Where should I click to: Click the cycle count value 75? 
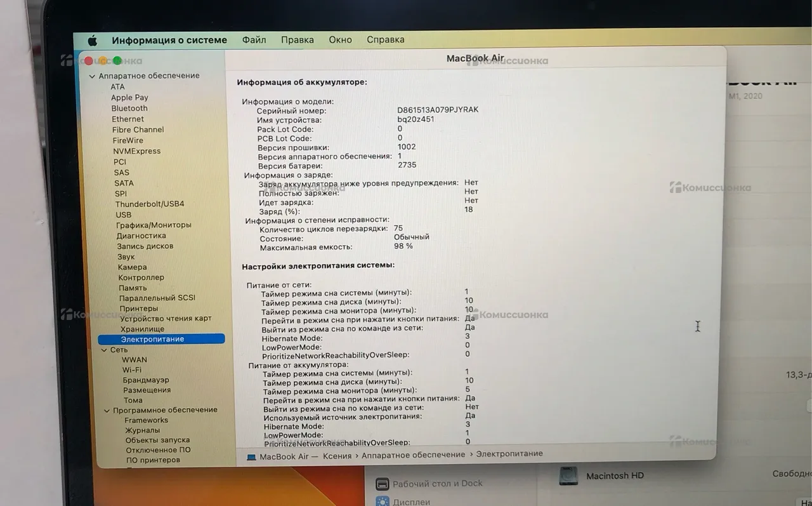click(x=398, y=228)
